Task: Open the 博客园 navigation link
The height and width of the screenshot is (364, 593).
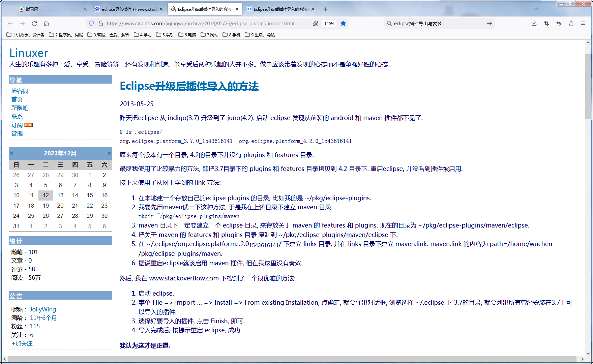Action: [20, 91]
